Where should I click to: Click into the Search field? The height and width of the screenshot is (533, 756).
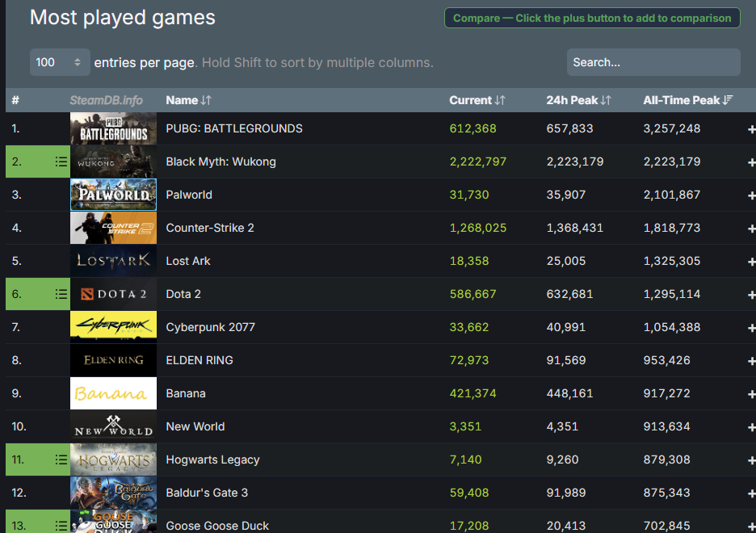coord(653,62)
